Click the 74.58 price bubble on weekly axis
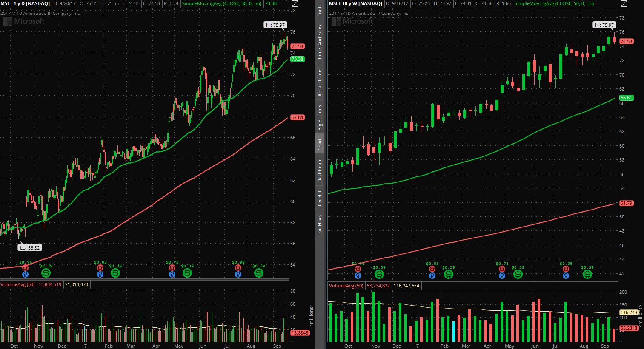This screenshot has width=644, height=349. point(626,41)
